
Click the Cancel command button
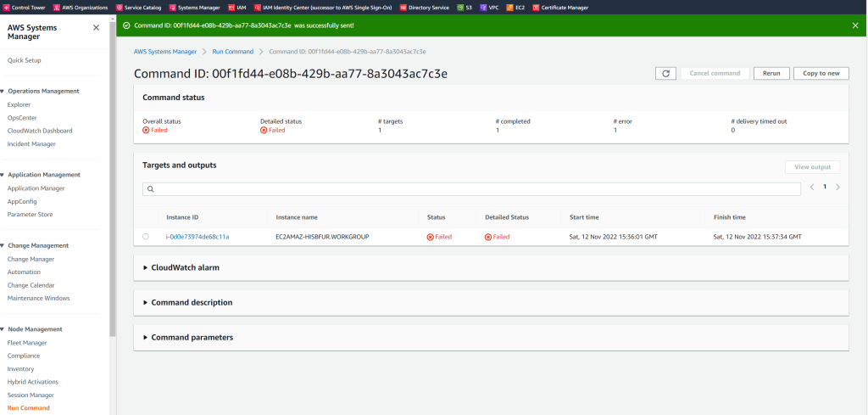pyautogui.click(x=715, y=73)
